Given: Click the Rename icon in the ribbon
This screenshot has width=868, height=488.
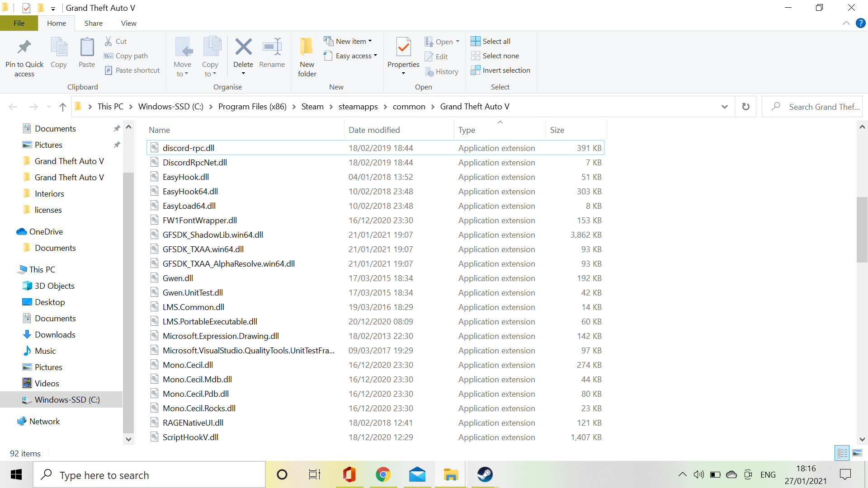Looking at the screenshot, I should pos(272,47).
